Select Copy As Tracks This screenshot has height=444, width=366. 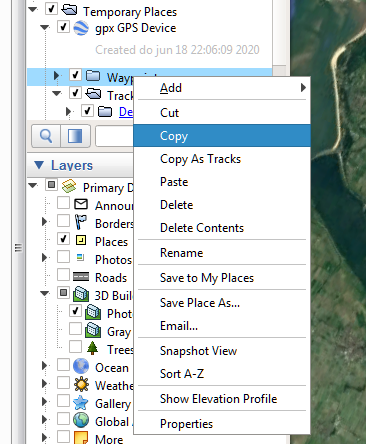tap(222, 159)
